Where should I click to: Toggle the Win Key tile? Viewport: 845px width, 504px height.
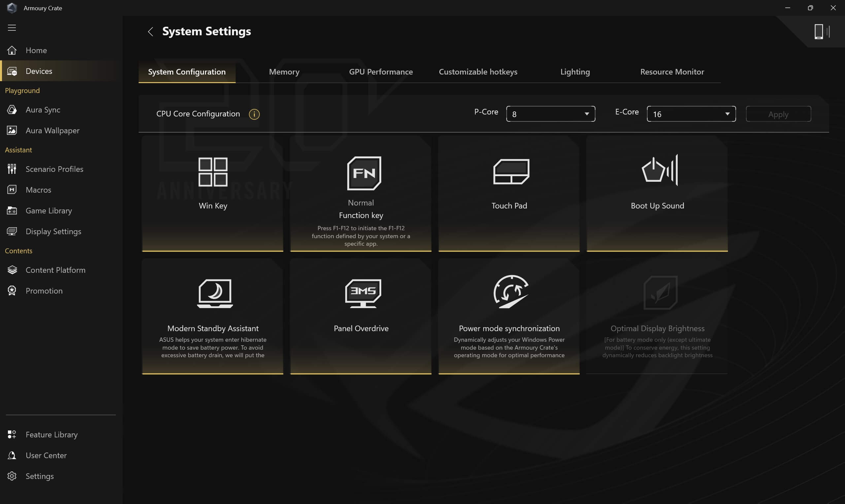click(213, 194)
